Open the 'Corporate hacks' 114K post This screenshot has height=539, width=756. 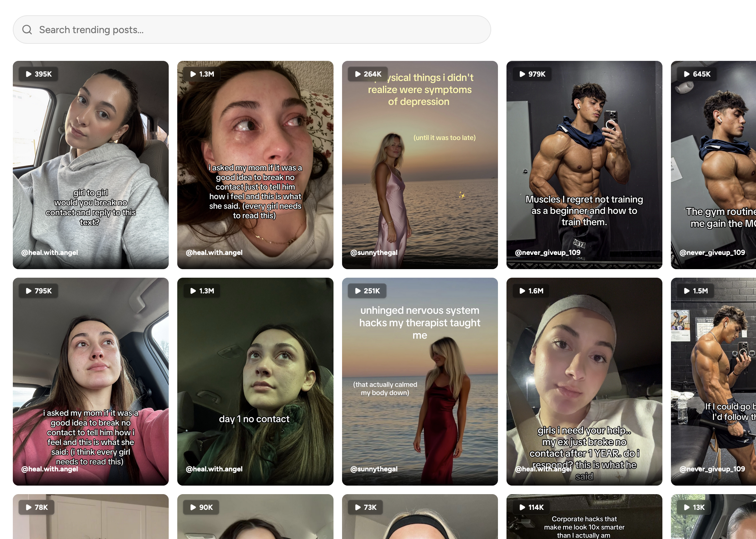pyautogui.click(x=584, y=523)
